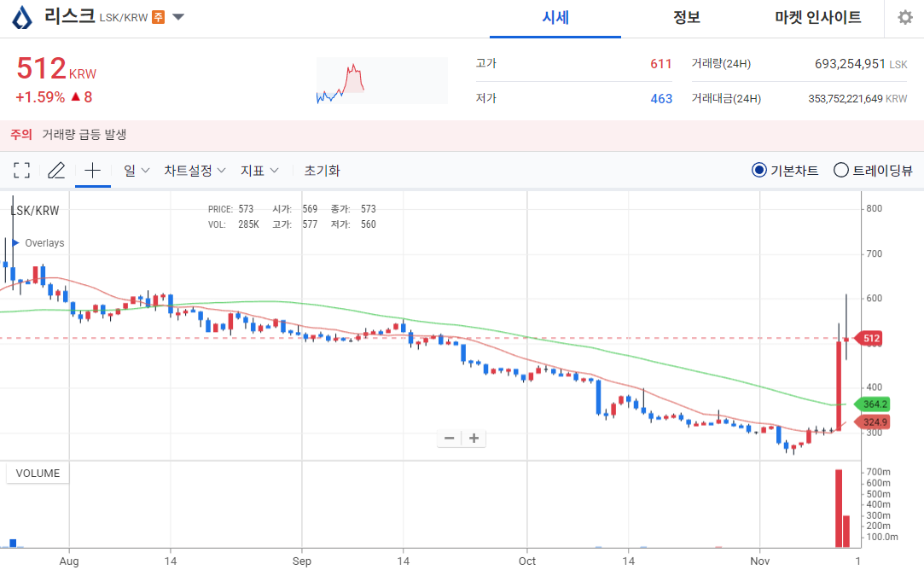Open the 지표 indicators dropdown
The width and height of the screenshot is (924, 570).
point(258,170)
